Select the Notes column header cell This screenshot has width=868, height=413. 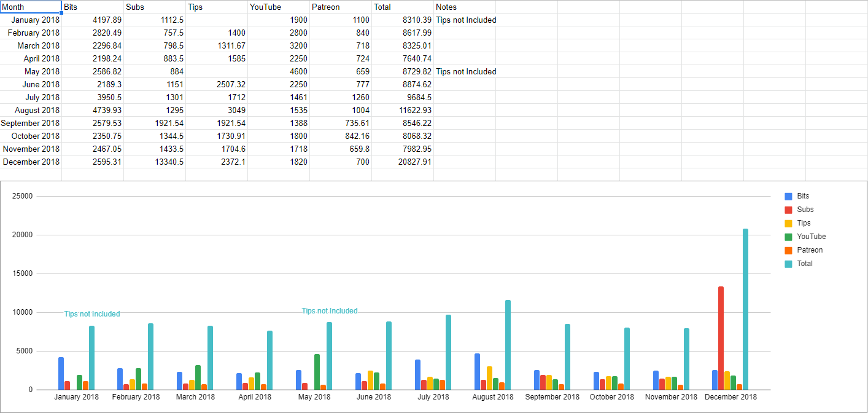(465, 7)
